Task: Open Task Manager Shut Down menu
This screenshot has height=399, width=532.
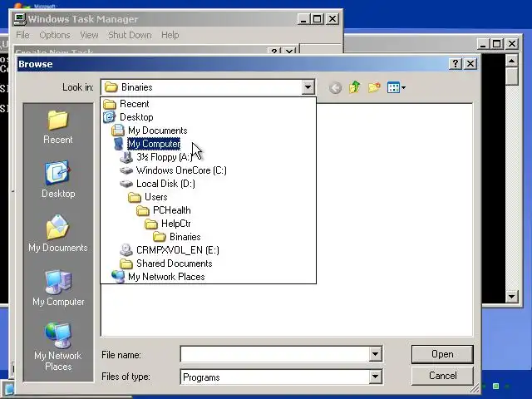Action: click(130, 35)
